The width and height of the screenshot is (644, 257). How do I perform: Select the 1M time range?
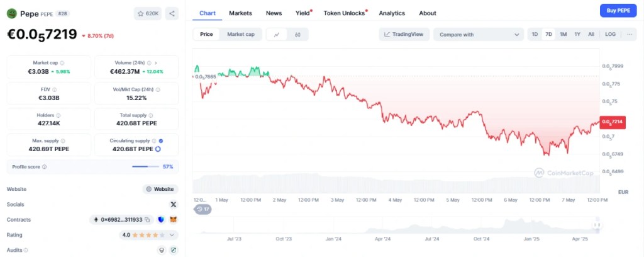(563, 35)
